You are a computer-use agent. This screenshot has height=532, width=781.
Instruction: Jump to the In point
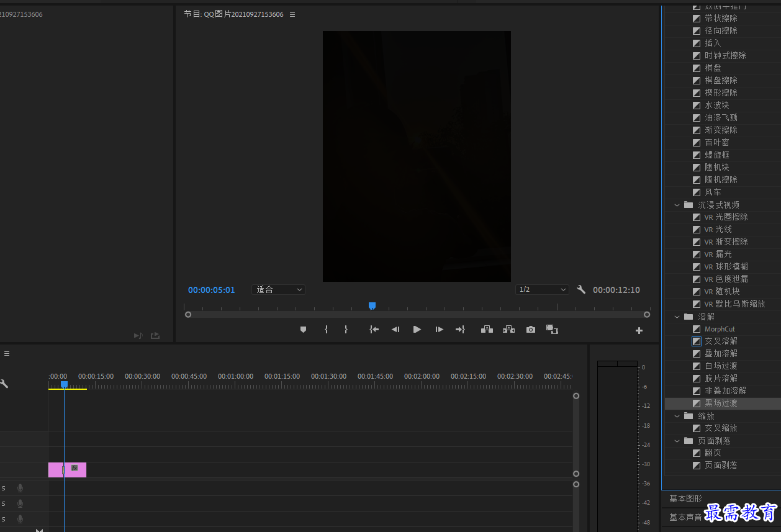pyautogui.click(x=374, y=330)
